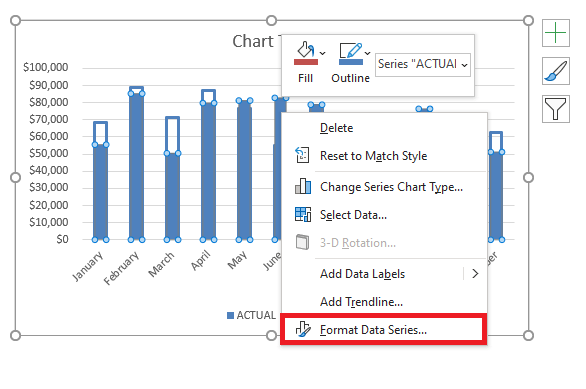The height and width of the screenshot is (389, 586).
Task: Click the ACTUAL legend entry
Action: [252, 315]
